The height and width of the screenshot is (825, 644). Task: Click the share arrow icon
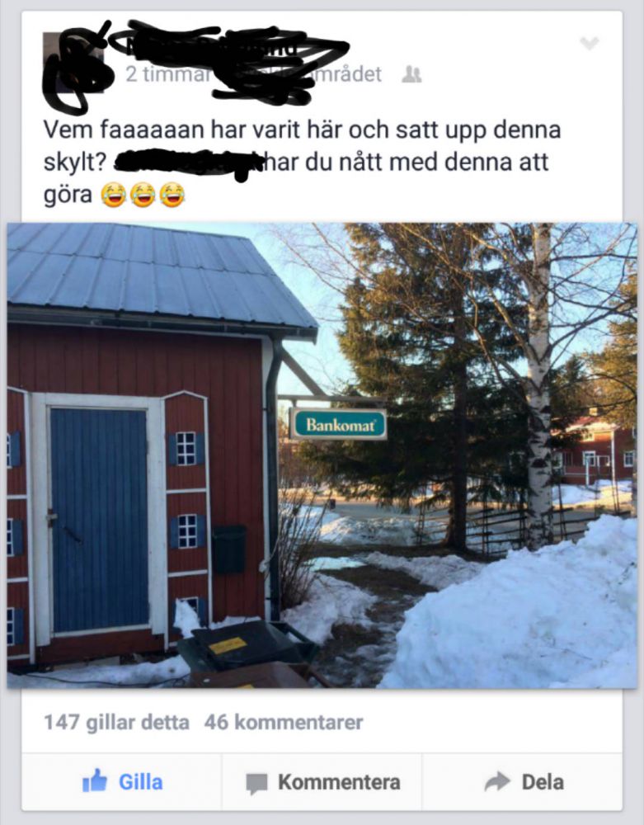click(497, 781)
